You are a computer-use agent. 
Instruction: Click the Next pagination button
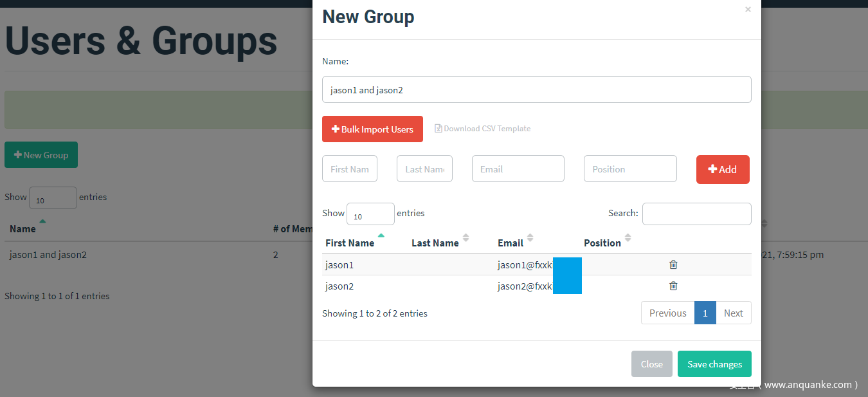click(733, 313)
